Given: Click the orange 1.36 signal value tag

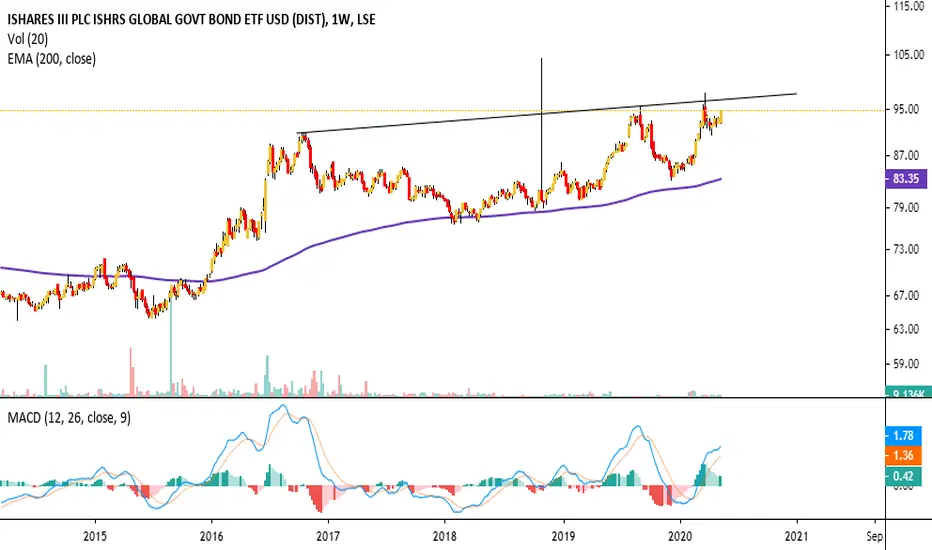Looking at the screenshot, I should [903, 455].
